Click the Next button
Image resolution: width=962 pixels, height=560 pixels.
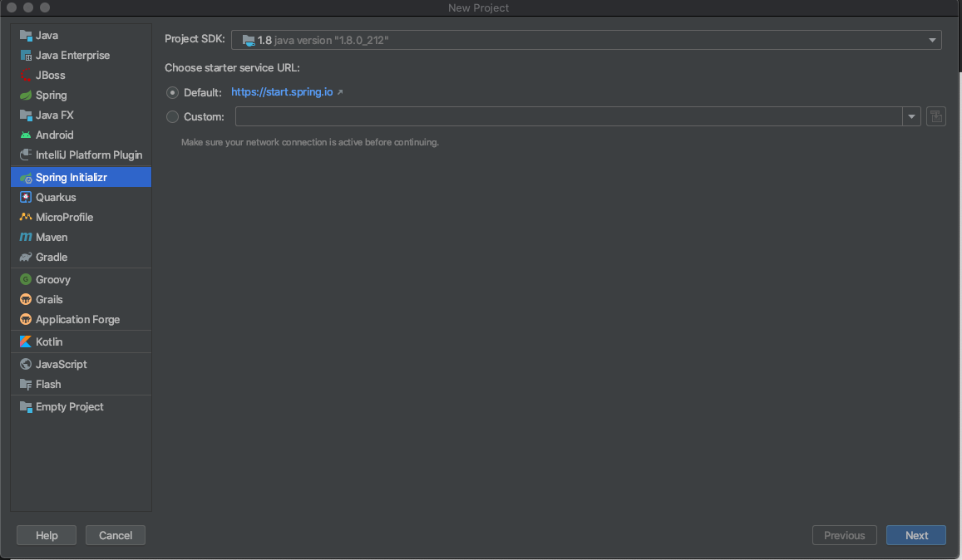coord(916,535)
